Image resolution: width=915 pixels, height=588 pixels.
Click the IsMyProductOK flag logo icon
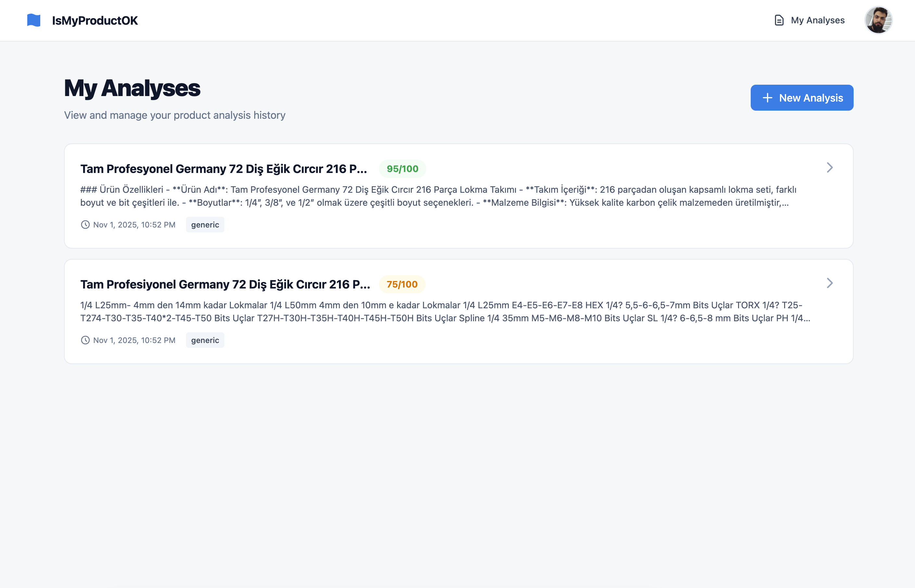click(34, 20)
